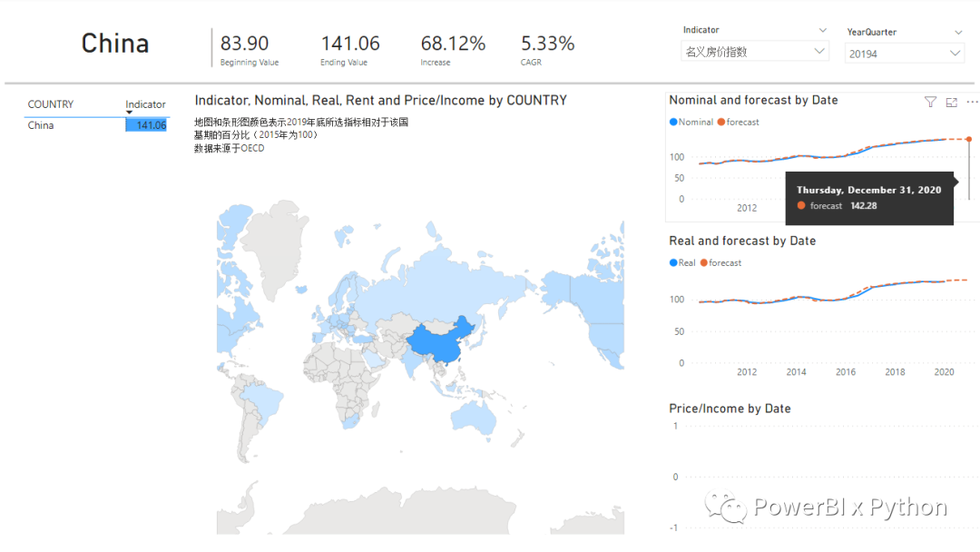Toggle Real legend marker in second chart
The width and height of the screenshot is (980, 552).
coord(673,263)
